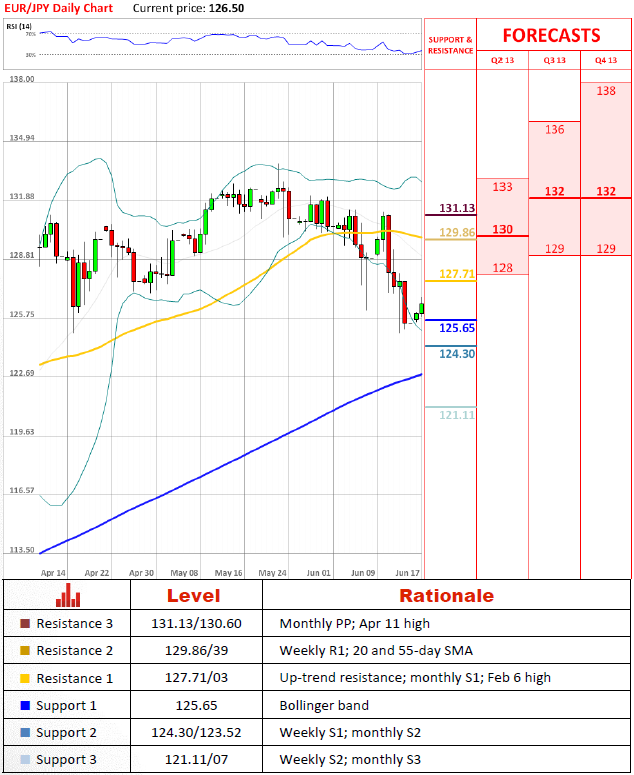Click rationale 'Weekly R1; 20 and 55-day SMA'
The width and height of the screenshot is (634, 775).
point(376,651)
